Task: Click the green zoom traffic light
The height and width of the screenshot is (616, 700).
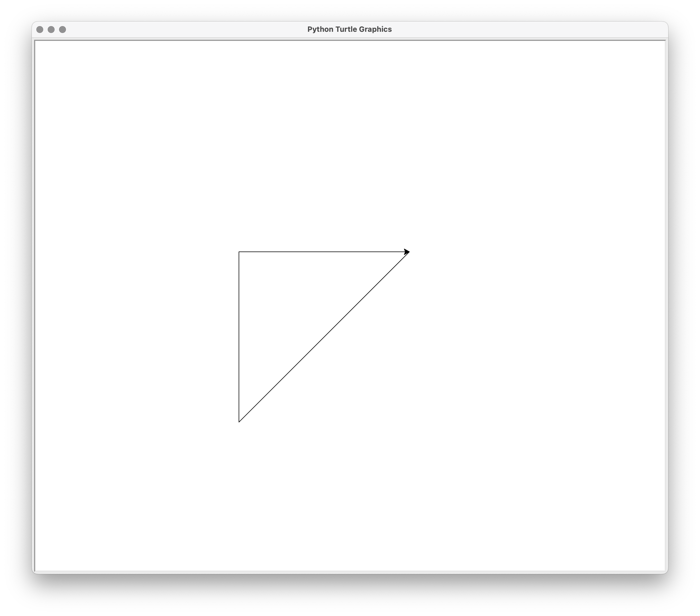Action: 62,30
